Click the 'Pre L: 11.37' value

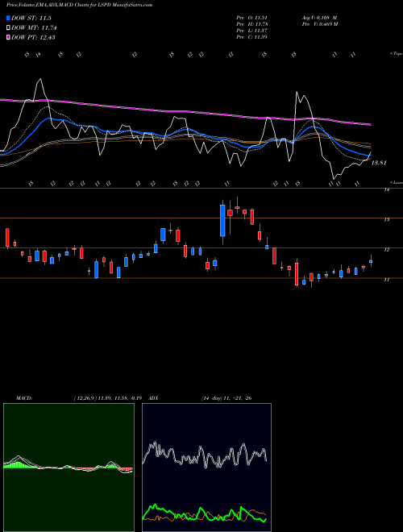tap(251, 31)
